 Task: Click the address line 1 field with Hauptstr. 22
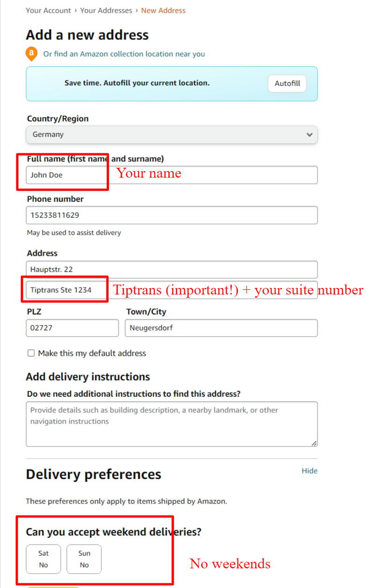tap(171, 270)
